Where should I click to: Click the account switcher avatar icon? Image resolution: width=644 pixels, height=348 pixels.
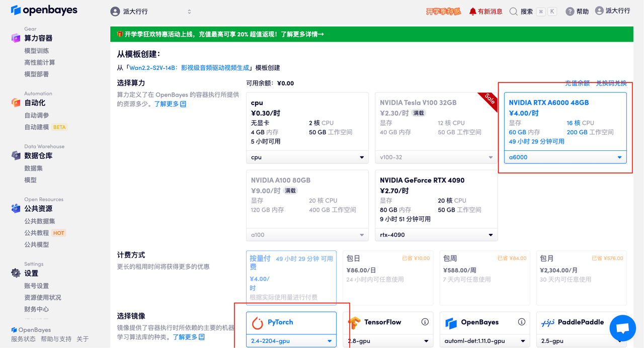(115, 12)
